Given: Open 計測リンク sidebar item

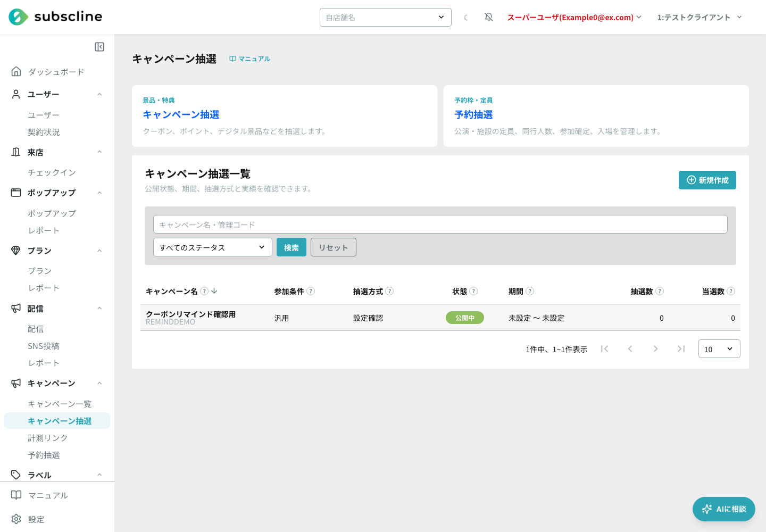Looking at the screenshot, I should tap(48, 438).
